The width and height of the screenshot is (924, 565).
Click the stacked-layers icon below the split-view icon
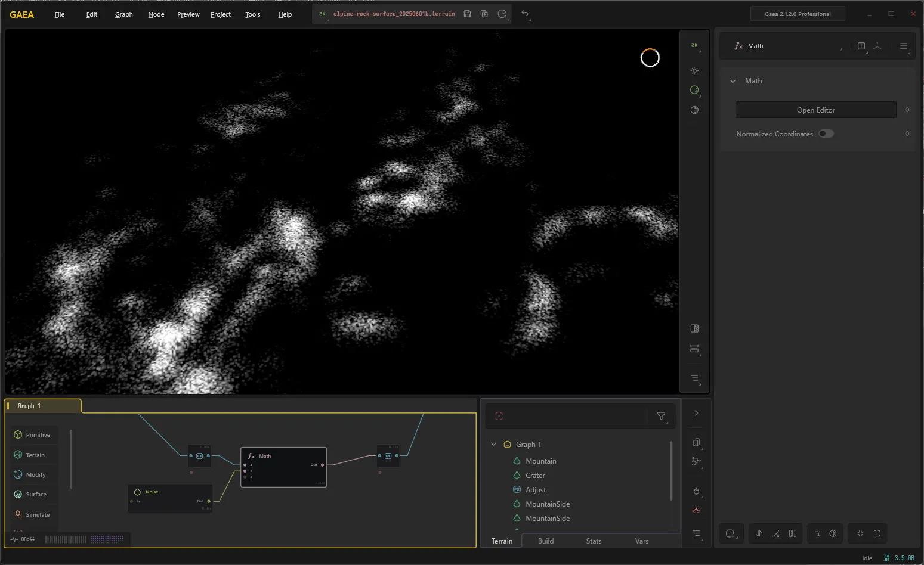pyautogui.click(x=694, y=349)
